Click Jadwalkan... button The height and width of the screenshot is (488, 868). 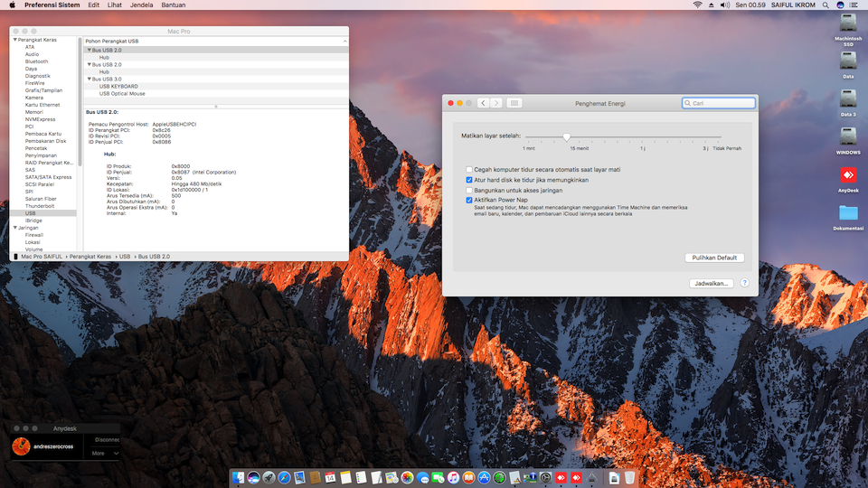pos(711,283)
